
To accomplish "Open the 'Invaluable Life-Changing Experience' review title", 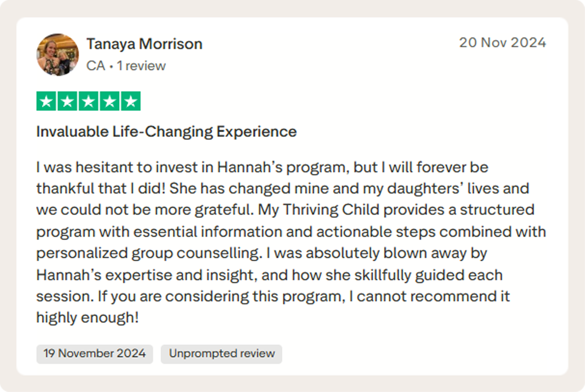I will [x=166, y=132].
